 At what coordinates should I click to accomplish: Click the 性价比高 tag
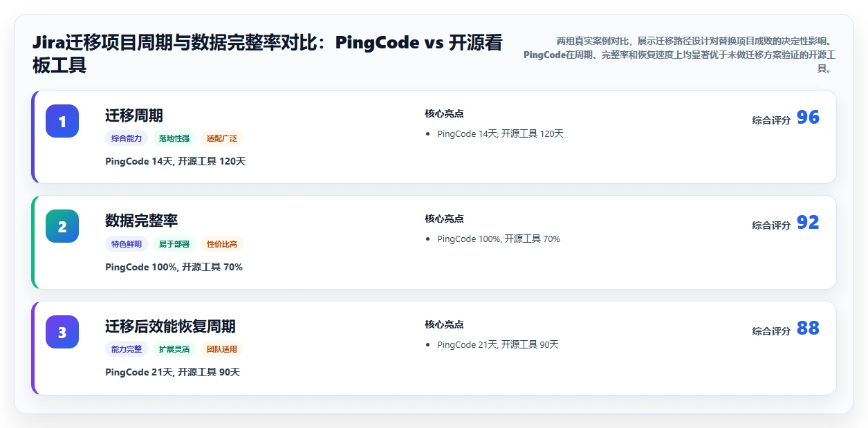coord(222,244)
